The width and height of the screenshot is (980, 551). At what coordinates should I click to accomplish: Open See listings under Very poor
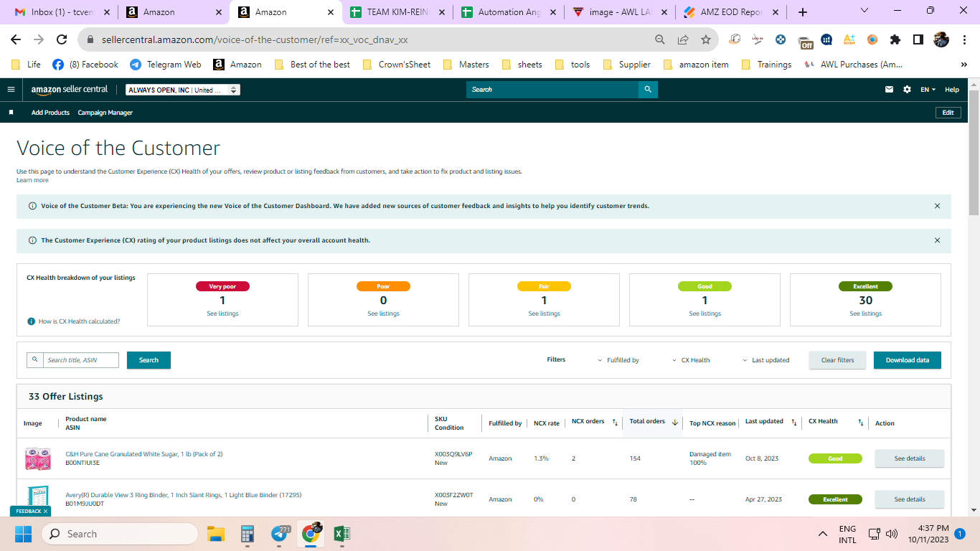222,314
